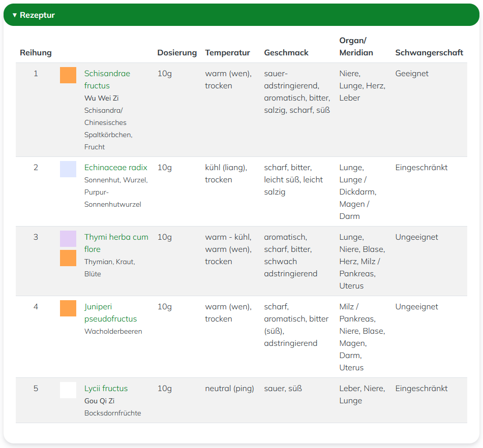483x448 pixels.
Task: Click the lavender swatch beside Thymi herba
Action: [x=68, y=239]
